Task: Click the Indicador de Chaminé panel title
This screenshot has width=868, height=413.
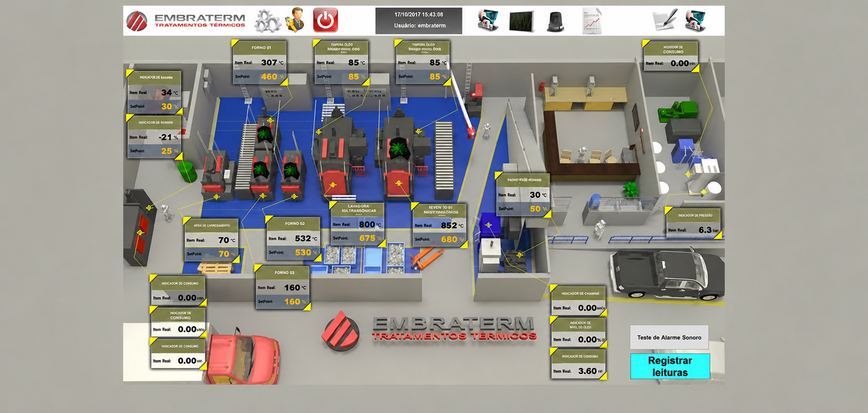Action: coord(580,294)
